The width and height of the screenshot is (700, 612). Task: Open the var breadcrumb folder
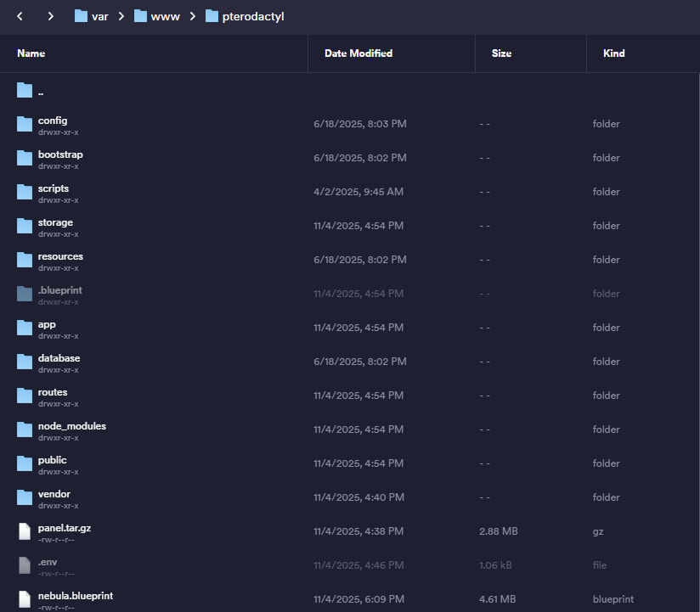[91, 16]
